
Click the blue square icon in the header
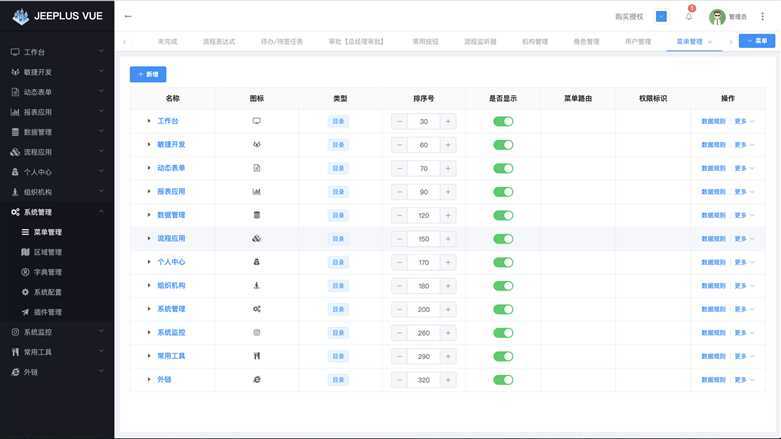661,16
